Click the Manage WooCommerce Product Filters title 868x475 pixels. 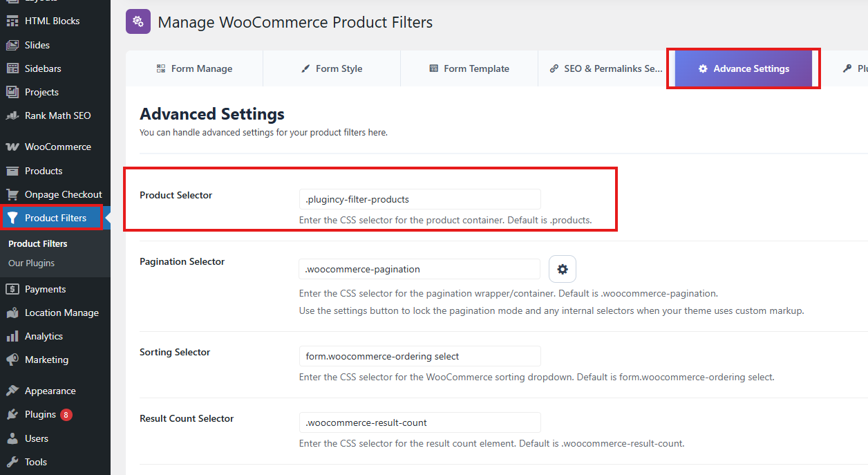[x=295, y=22]
